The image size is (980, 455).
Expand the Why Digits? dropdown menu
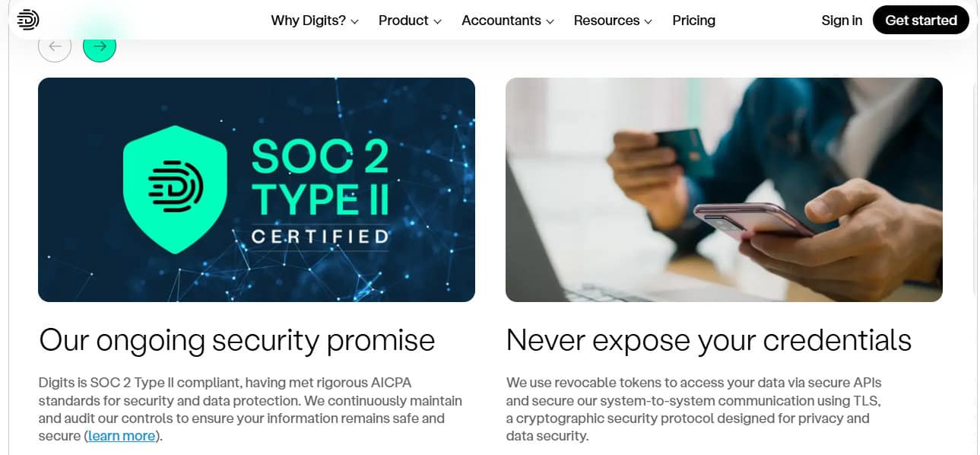[315, 21]
